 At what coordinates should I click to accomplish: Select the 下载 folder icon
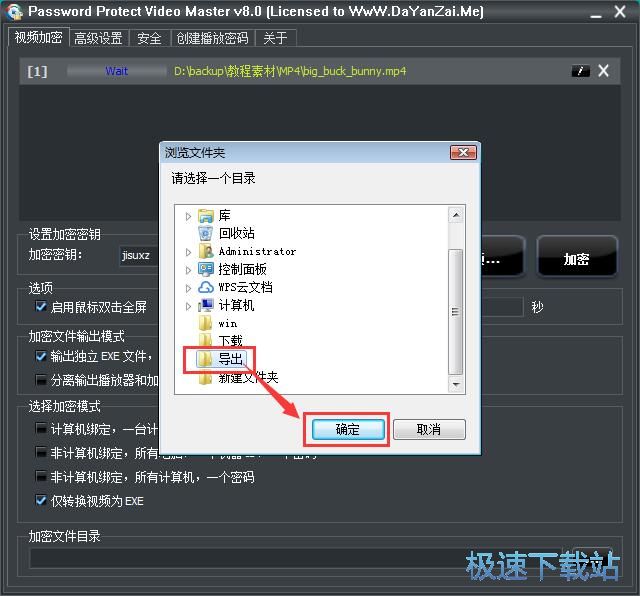pyautogui.click(x=206, y=340)
